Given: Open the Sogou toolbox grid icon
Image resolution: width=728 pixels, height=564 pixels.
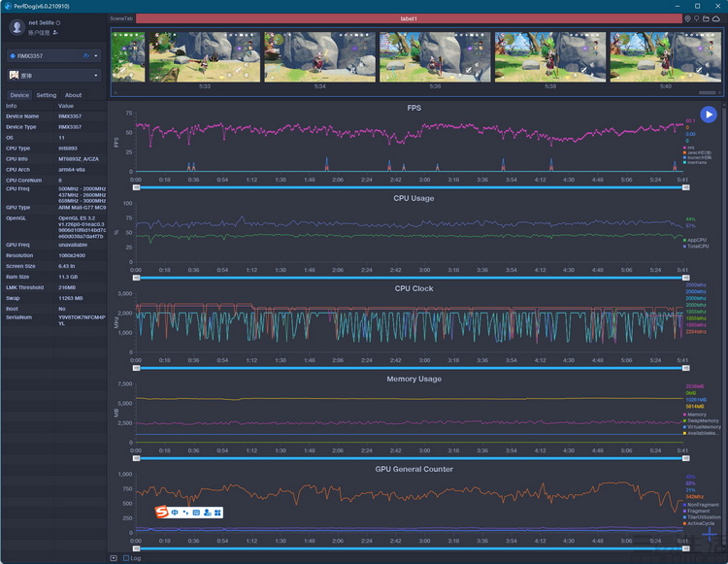Looking at the screenshot, I should coord(217,513).
